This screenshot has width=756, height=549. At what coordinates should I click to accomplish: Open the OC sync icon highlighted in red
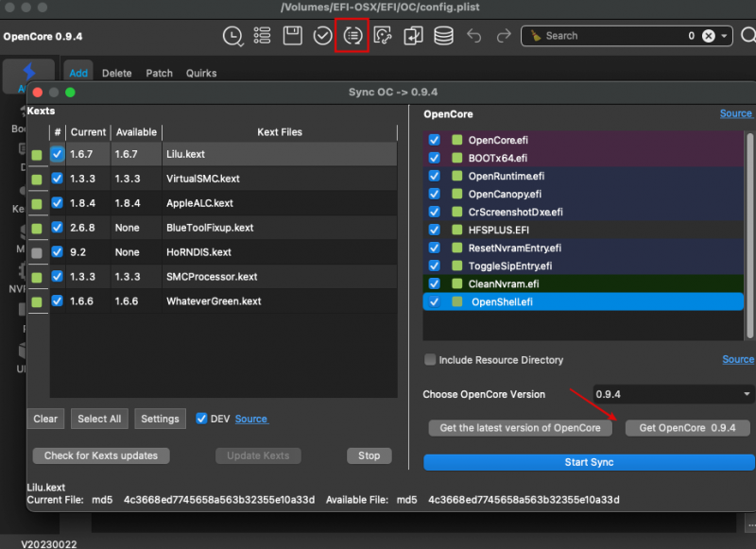[352, 36]
